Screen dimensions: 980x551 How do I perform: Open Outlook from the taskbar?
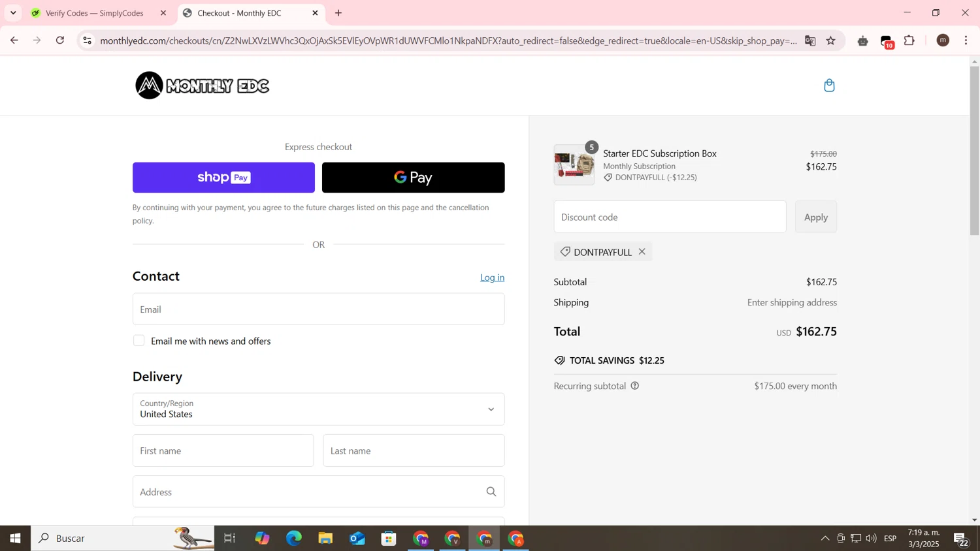(357, 539)
